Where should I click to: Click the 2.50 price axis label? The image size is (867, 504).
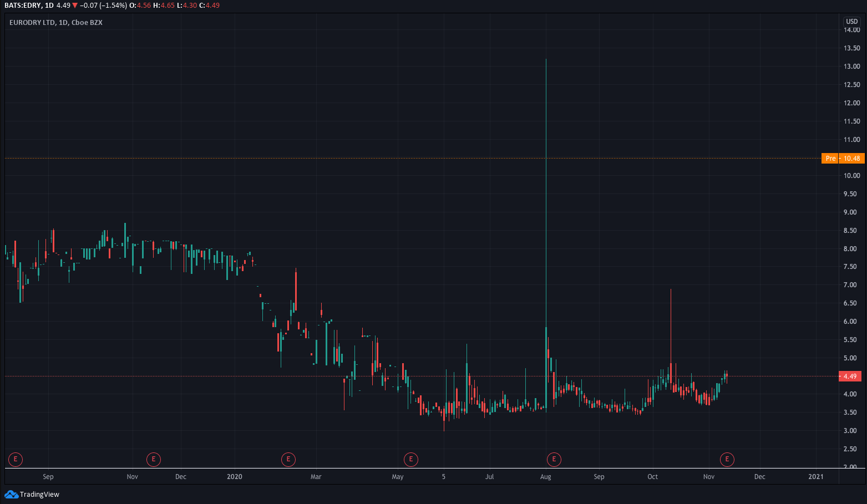click(850, 449)
